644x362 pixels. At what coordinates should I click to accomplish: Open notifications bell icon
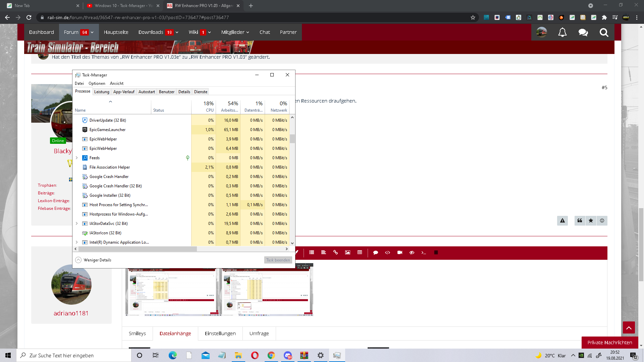(562, 32)
